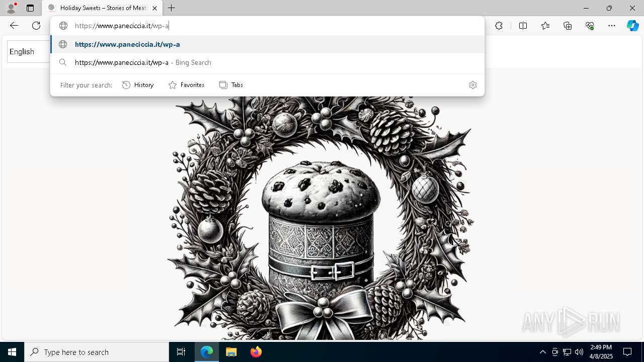644x362 pixels.
Task: Open the volume tray icon
Action: [x=579, y=352]
